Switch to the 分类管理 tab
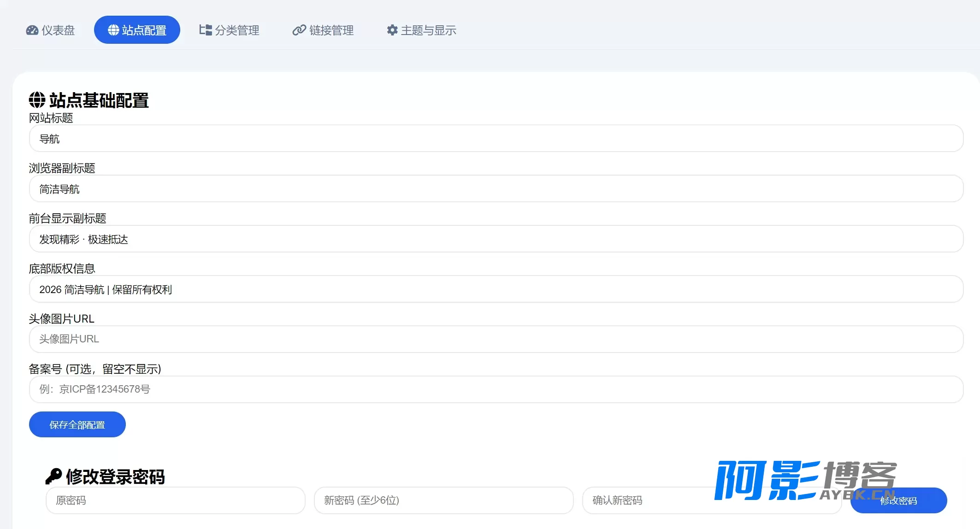Screen dimensions: 980x529 point(229,30)
